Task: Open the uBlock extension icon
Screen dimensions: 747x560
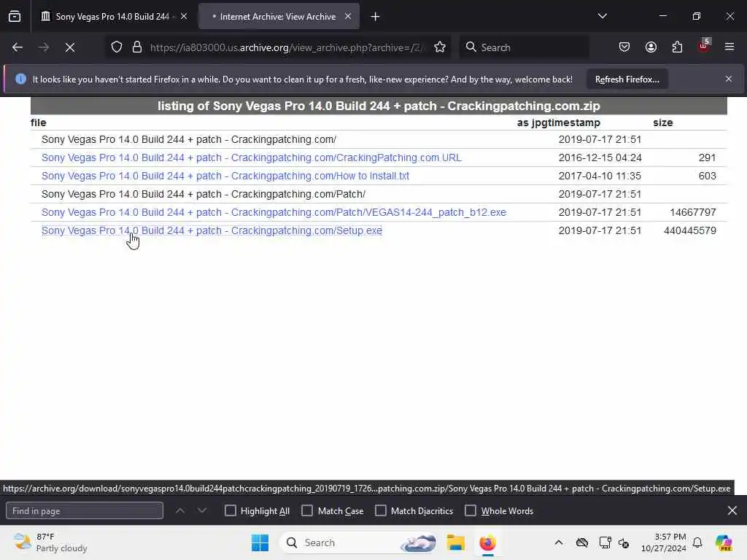Action: (704, 46)
